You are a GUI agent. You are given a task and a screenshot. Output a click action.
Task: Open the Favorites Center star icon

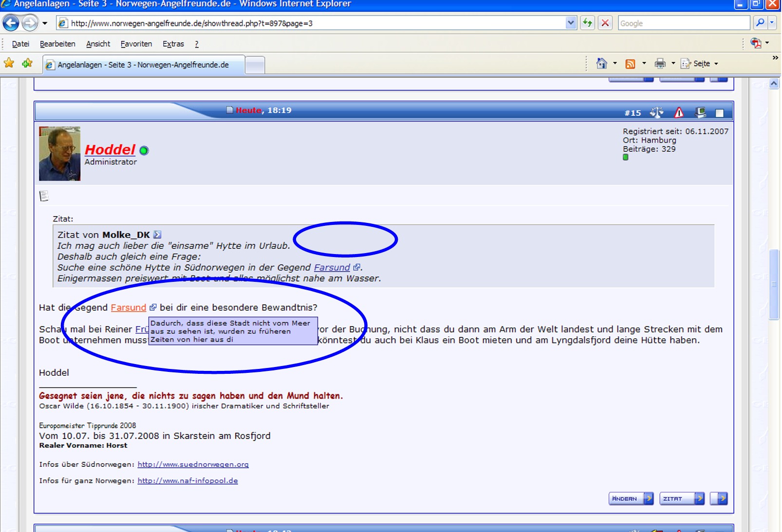click(9, 63)
